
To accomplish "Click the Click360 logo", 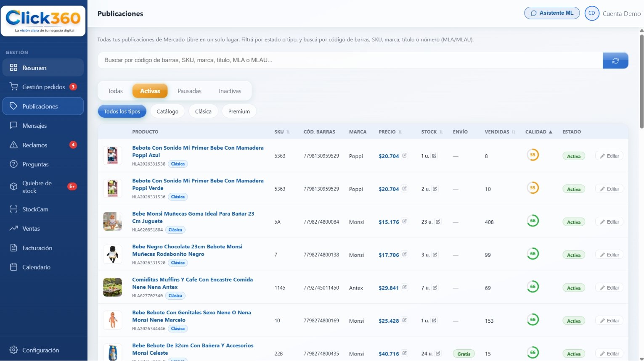I will tap(43, 21).
